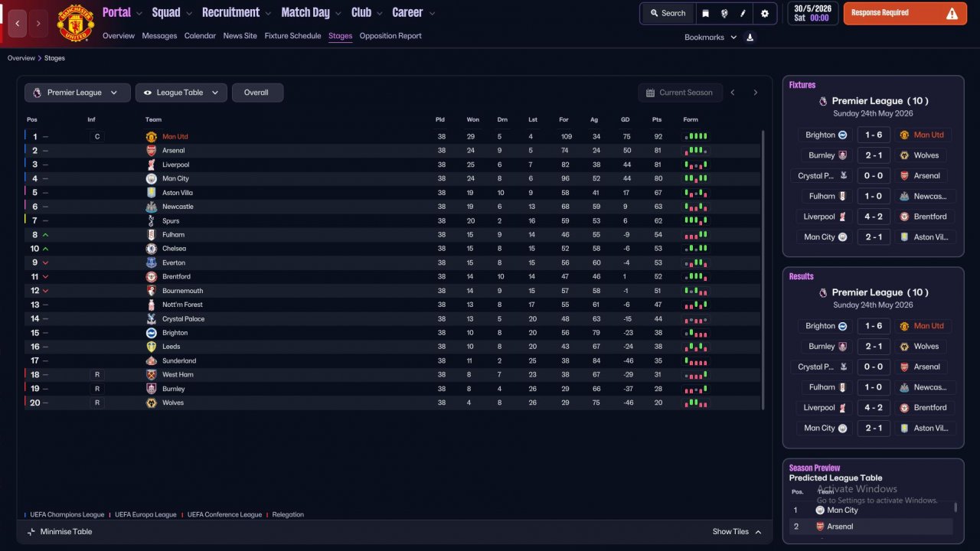This screenshot has width=980, height=551.
Task: Click the Newcastle badge in league table
Action: 152,207
